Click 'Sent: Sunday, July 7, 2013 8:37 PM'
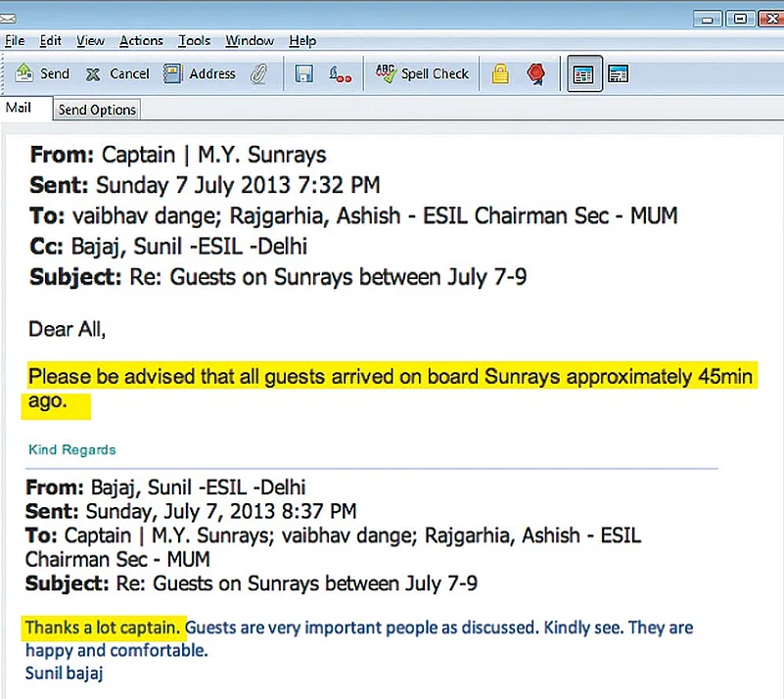This screenshot has height=699, width=784. click(191, 511)
